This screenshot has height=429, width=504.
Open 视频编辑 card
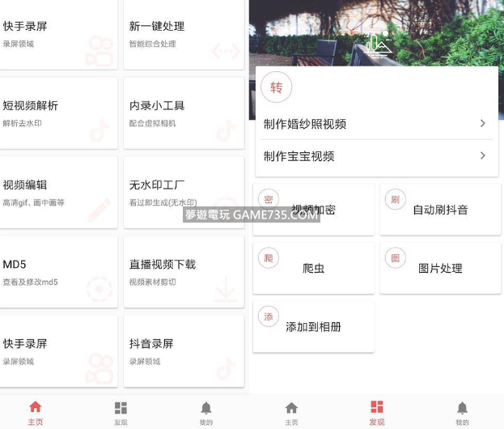point(58,193)
